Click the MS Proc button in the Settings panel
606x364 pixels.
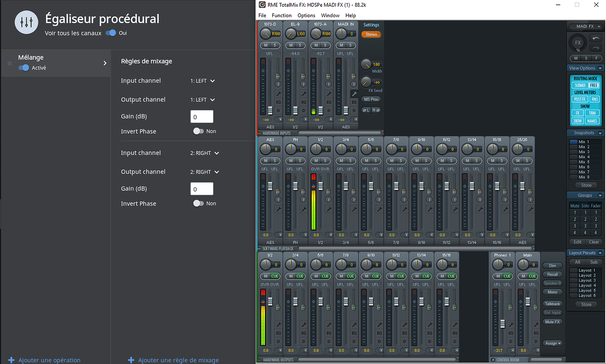[x=371, y=100]
